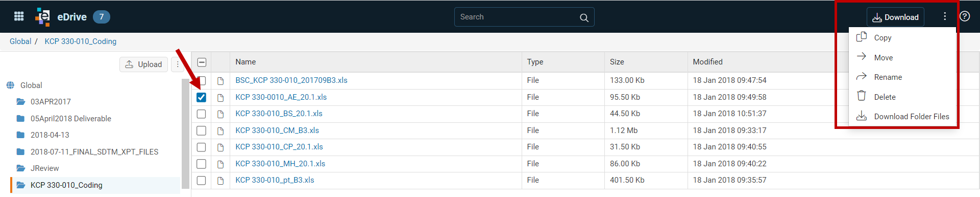The width and height of the screenshot is (980, 197).
Task: Open file KCP 330-0010_AE_20.1.xls
Action: pos(281,97)
